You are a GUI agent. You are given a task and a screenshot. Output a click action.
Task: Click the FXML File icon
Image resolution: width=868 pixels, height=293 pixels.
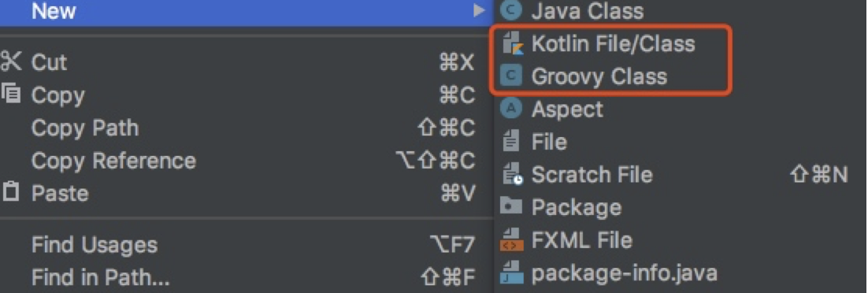click(x=511, y=240)
